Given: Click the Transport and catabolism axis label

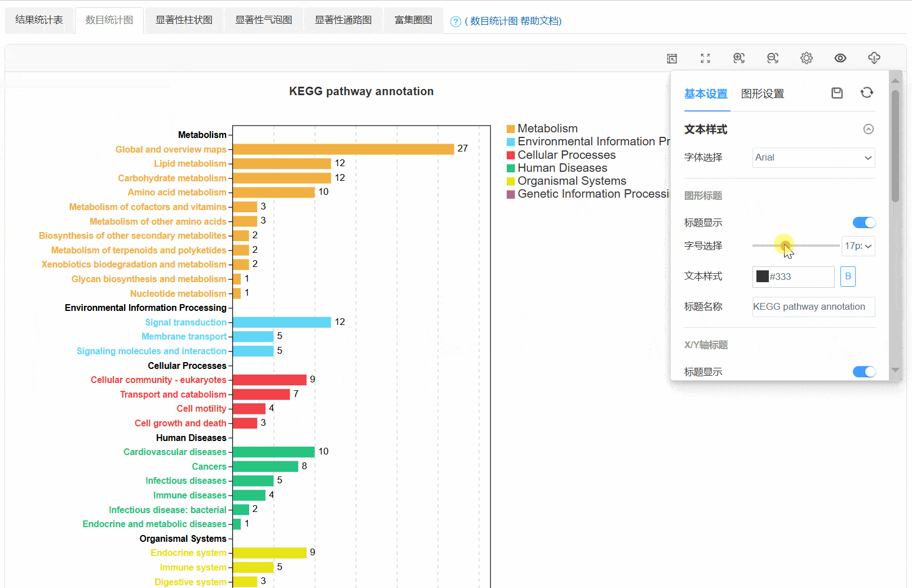Looking at the screenshot, I should point(173,394).
